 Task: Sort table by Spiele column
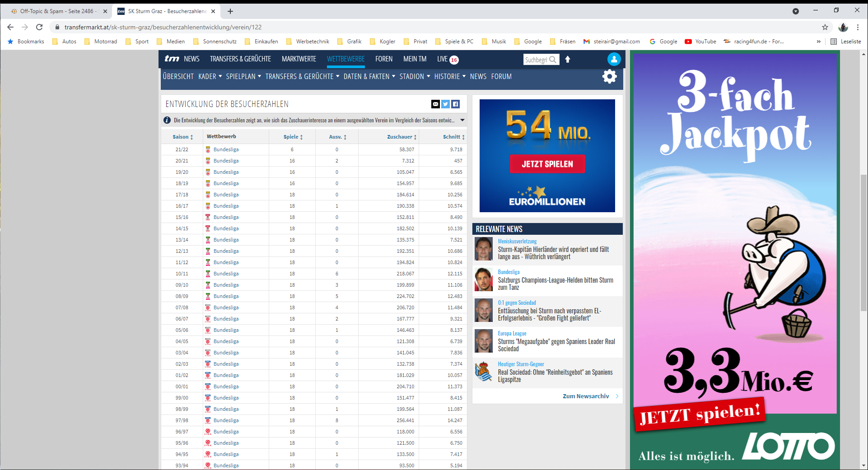pyautogui.click(x=293, y=137)
